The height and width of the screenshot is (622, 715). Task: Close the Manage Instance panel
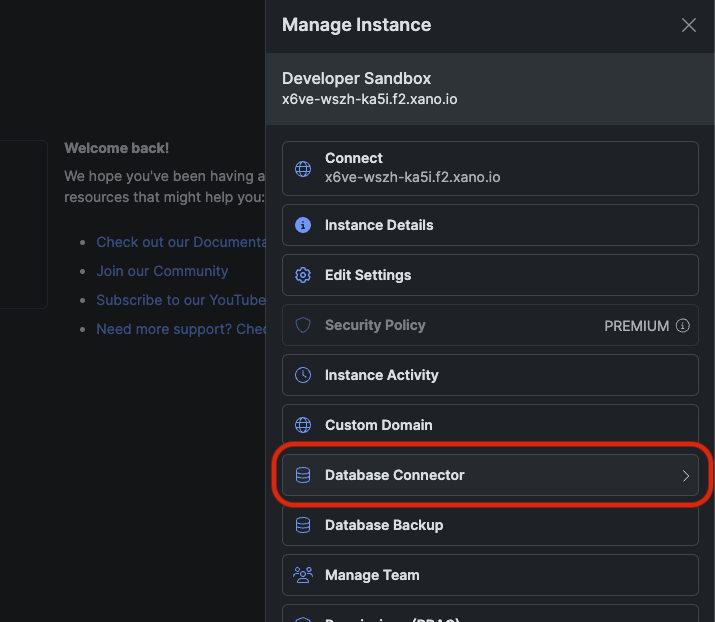(x=689, y=25)
